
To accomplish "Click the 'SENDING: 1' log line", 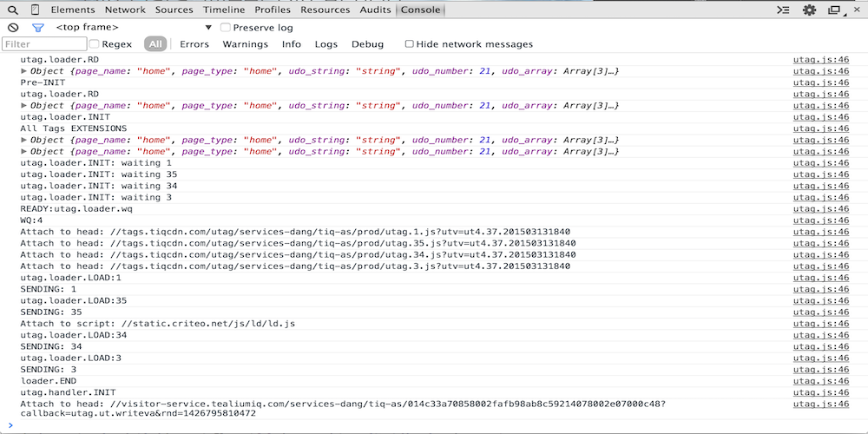I will [x=49, y=290].
